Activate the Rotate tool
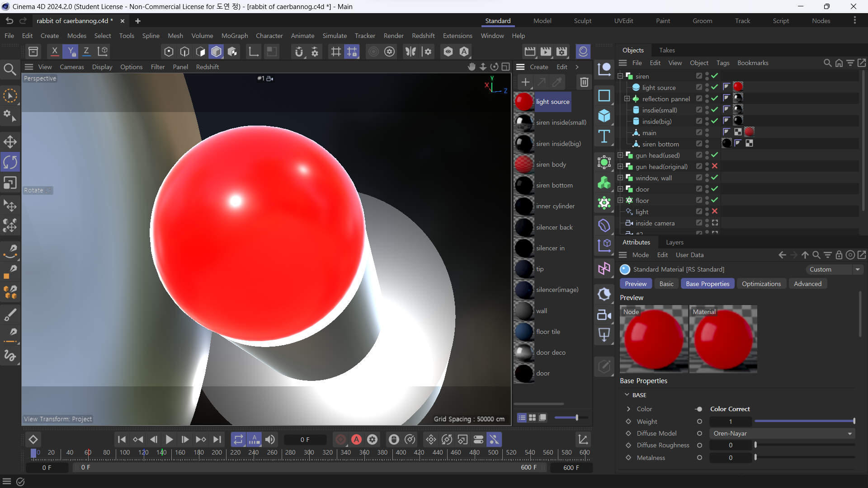Viewport: 868px width, 488px height. pyautogui.click(x=10, y=162)
